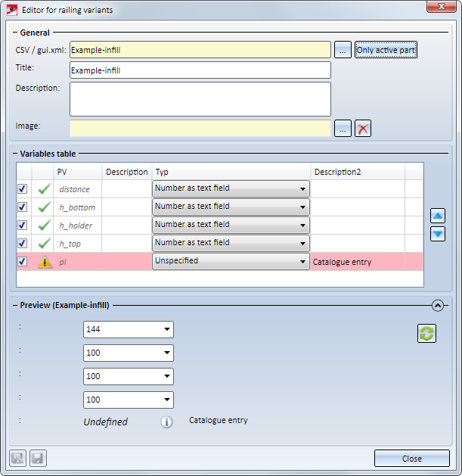462x476 pixels.
Task: Collapse the Variables table section
Action: pyautogui.click(x=15, y=154)
